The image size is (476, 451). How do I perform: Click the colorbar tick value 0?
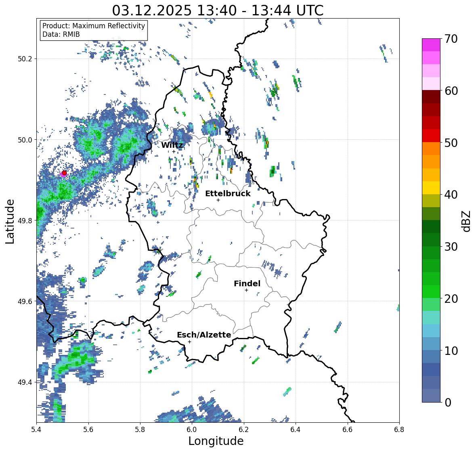(x=448, y=403)
